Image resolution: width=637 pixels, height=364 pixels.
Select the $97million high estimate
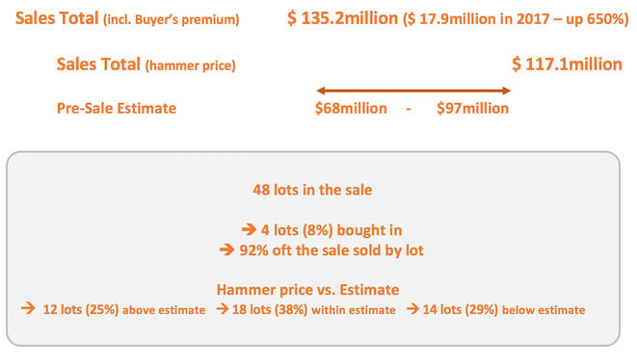(472, 109)
